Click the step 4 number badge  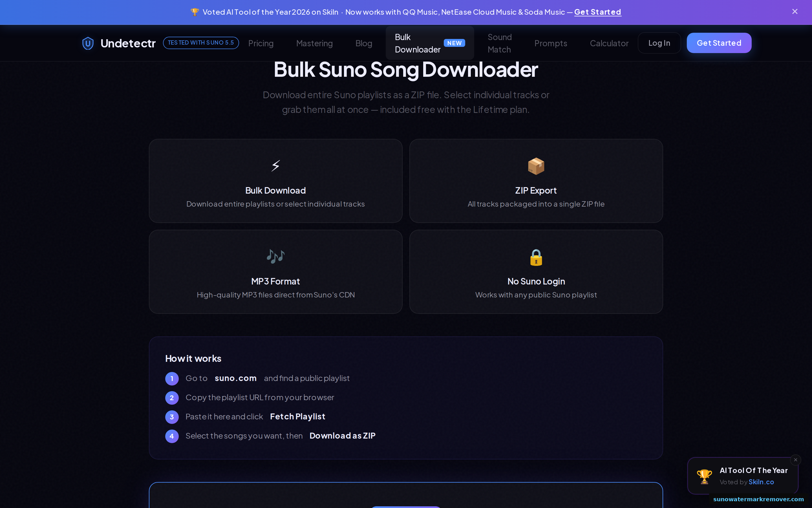click(x=172, y=436)
